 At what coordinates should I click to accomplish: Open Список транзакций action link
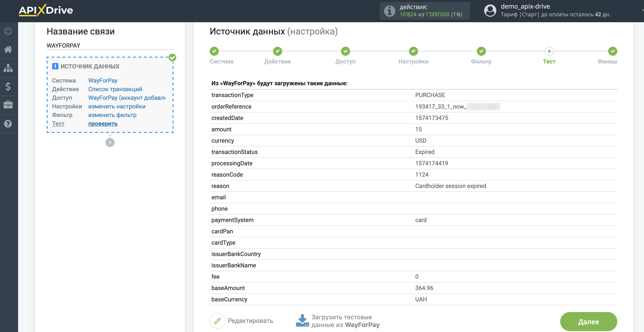(x=115, y=89)
